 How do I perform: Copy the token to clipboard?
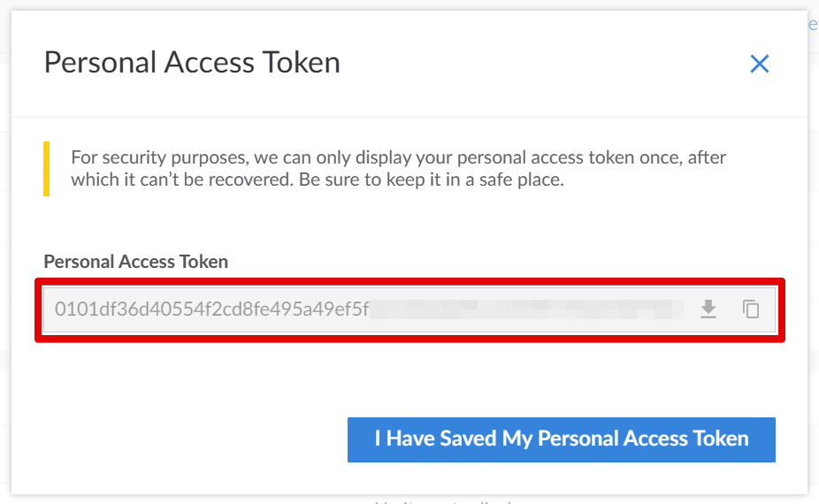[751, 309]
